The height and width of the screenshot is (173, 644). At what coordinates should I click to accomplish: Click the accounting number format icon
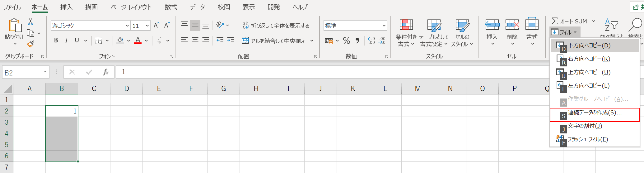(329, 41)
